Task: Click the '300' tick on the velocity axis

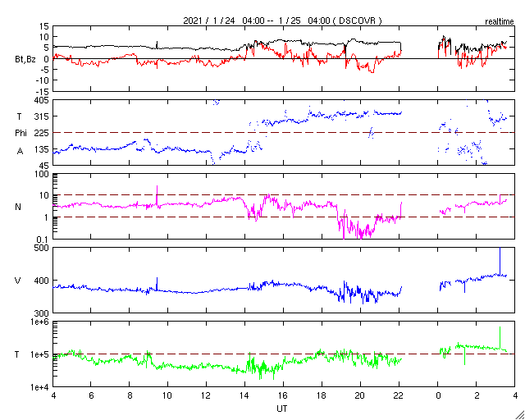Action: pyautogui.click(x=42, y=313)
